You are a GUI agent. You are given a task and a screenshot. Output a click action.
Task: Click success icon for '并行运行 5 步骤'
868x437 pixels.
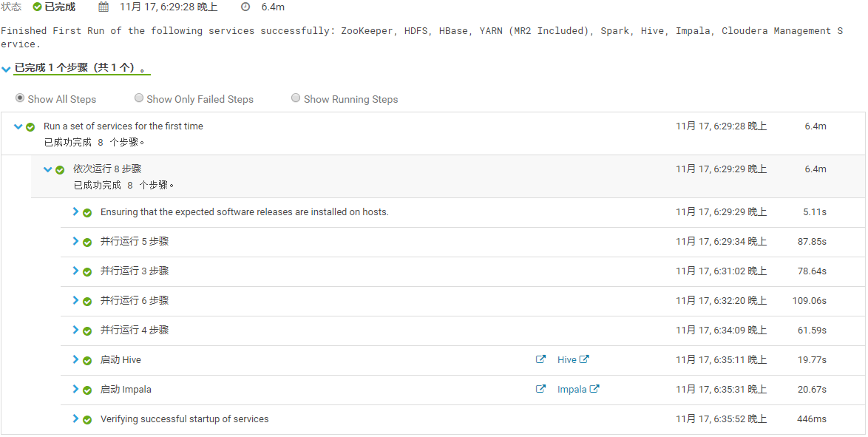[x=87, y=242]
